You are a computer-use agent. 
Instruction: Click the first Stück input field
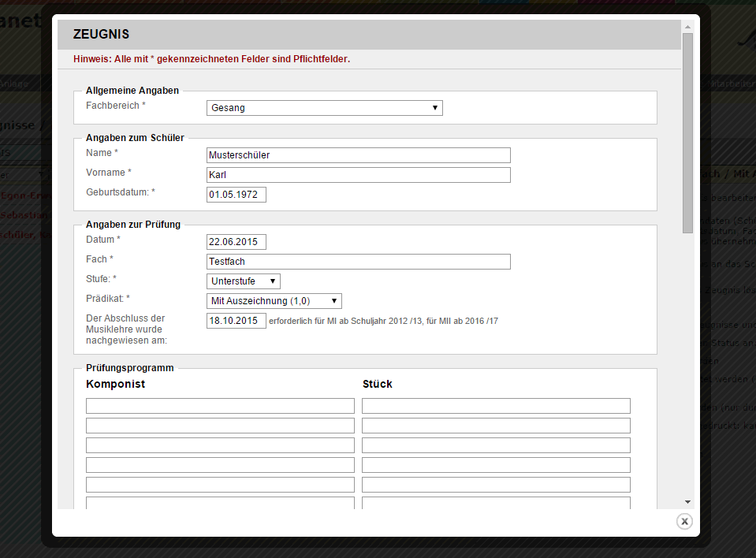(496, 406)
